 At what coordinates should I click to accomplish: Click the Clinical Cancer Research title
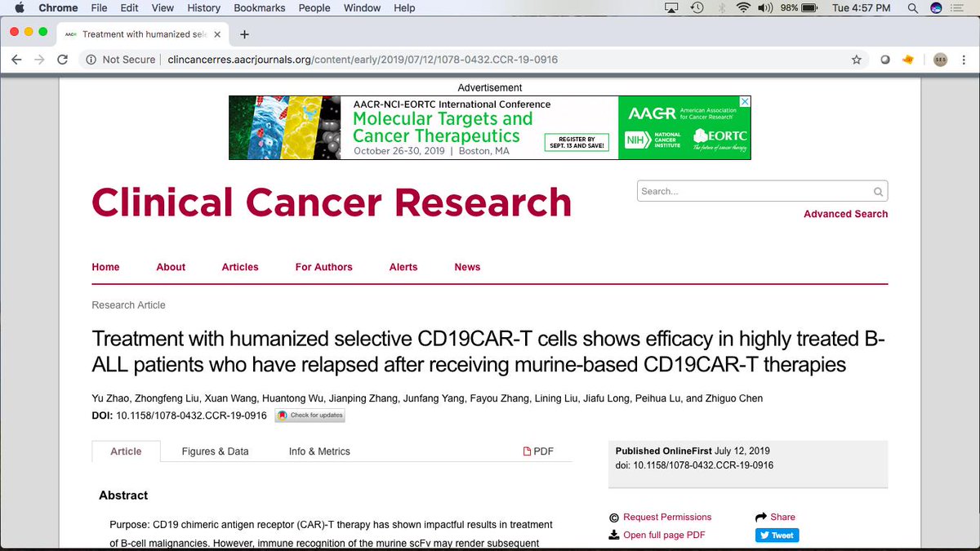(x=332, y=202)
